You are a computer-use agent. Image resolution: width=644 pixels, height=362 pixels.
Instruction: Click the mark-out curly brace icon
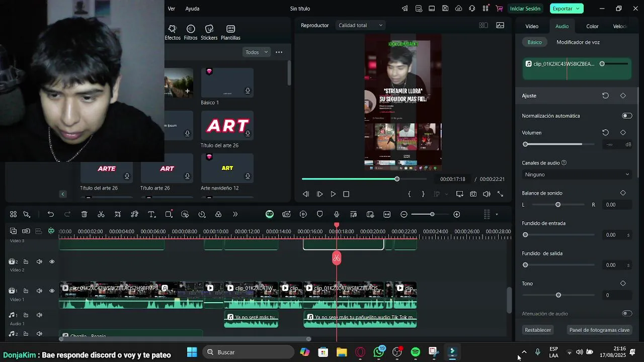[x=423, y=194]
